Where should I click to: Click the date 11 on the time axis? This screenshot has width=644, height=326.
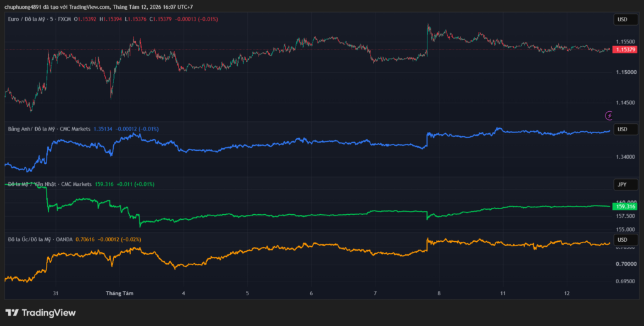(502, 293)
